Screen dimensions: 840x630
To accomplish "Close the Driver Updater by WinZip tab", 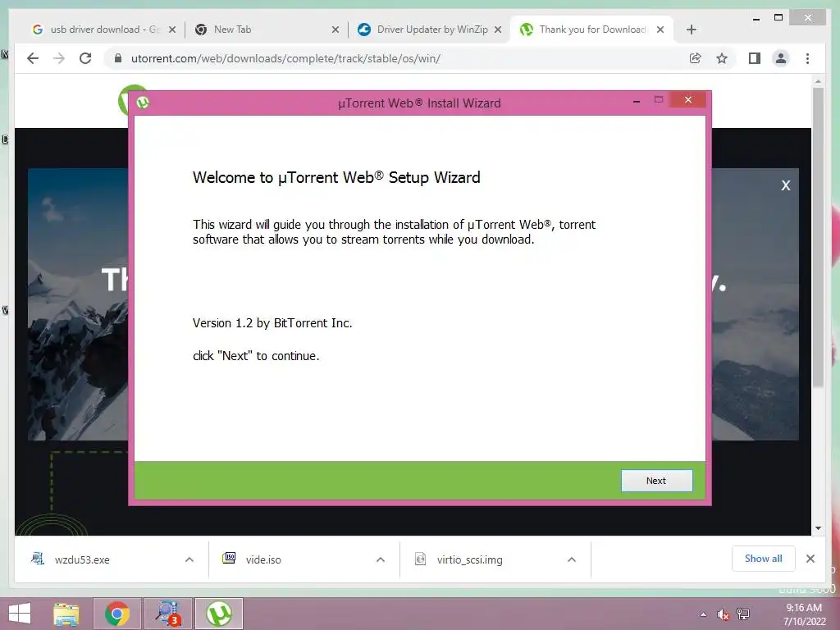I will coord(498,30).
